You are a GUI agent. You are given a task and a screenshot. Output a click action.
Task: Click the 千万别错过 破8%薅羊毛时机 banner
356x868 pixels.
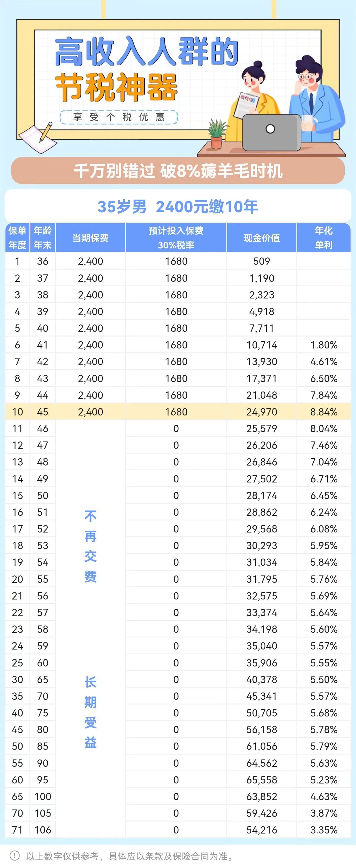[178, 171]
